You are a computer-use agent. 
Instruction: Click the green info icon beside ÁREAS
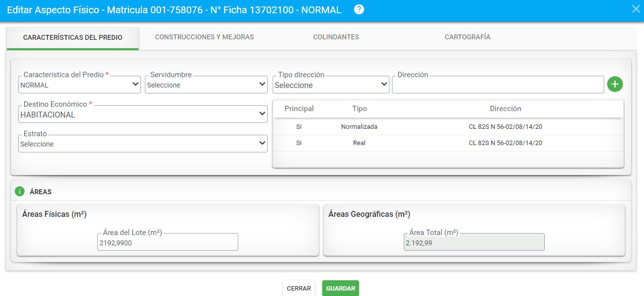click(20, 191)
